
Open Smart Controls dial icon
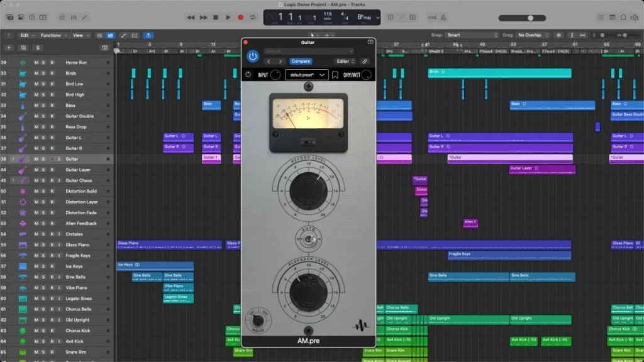pos(62,18)
